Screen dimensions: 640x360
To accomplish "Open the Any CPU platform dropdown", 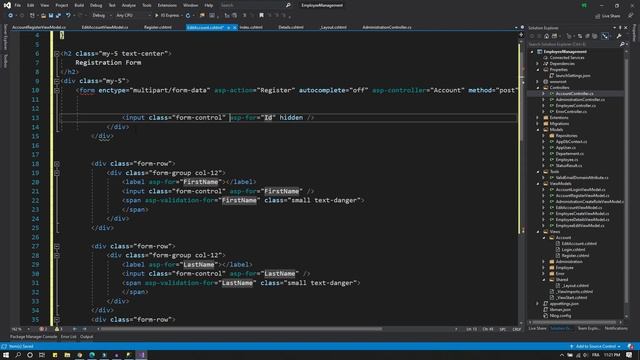I will (x=133, y=16).
